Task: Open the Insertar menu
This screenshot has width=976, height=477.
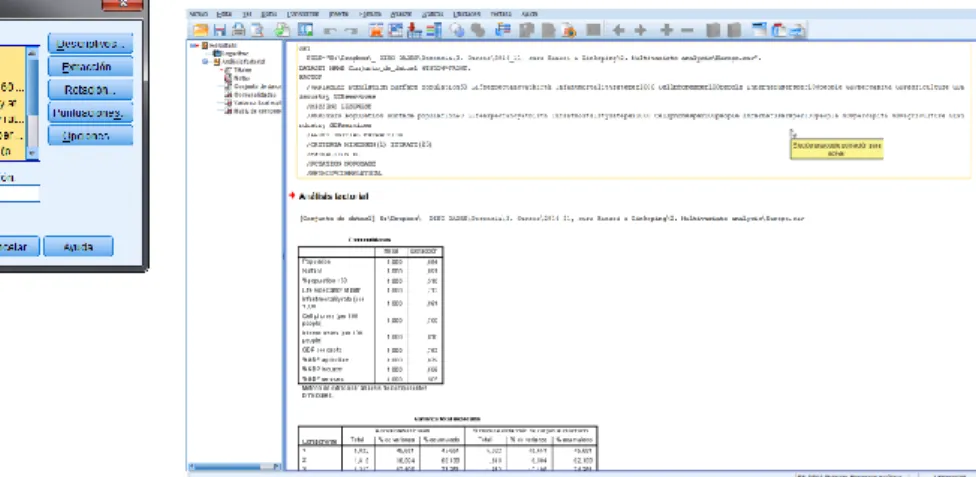Action: tap(339, 14)
